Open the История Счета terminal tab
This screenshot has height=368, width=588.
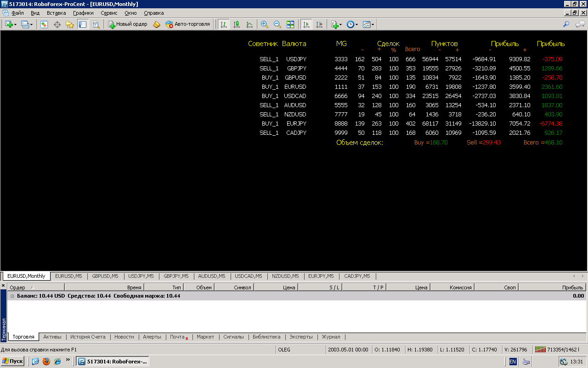[x=88, y=337]
